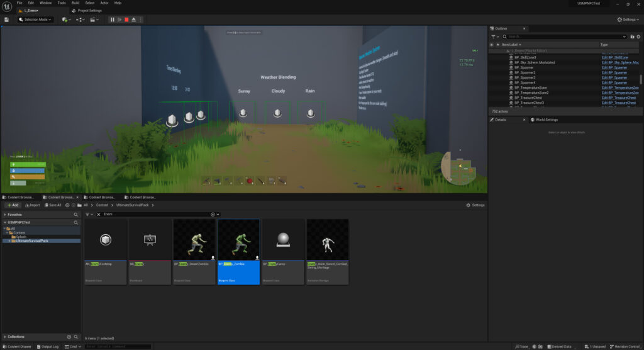
Task: Select the AN_EnemyFootstep asset
Action: click(106, 252)
